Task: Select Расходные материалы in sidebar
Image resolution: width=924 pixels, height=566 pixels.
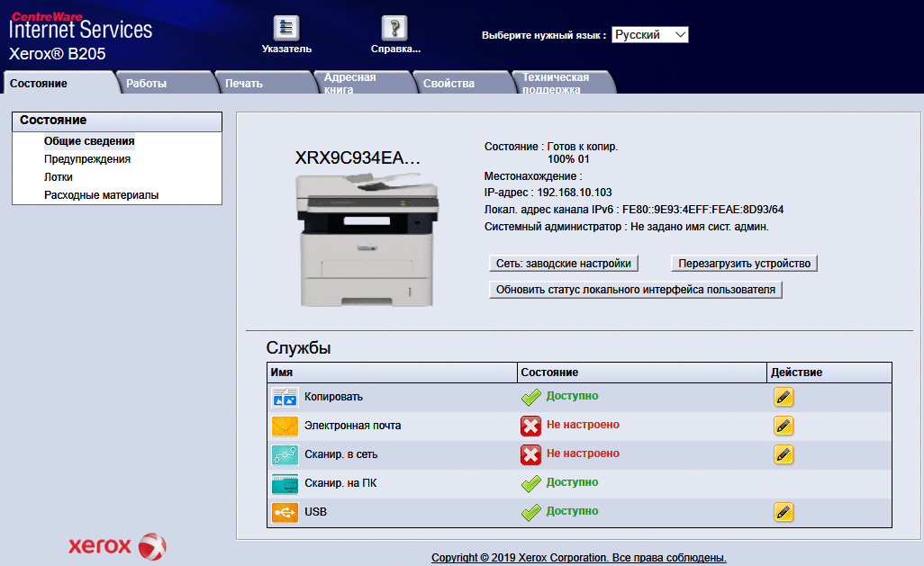Action: tap(102, 195)
